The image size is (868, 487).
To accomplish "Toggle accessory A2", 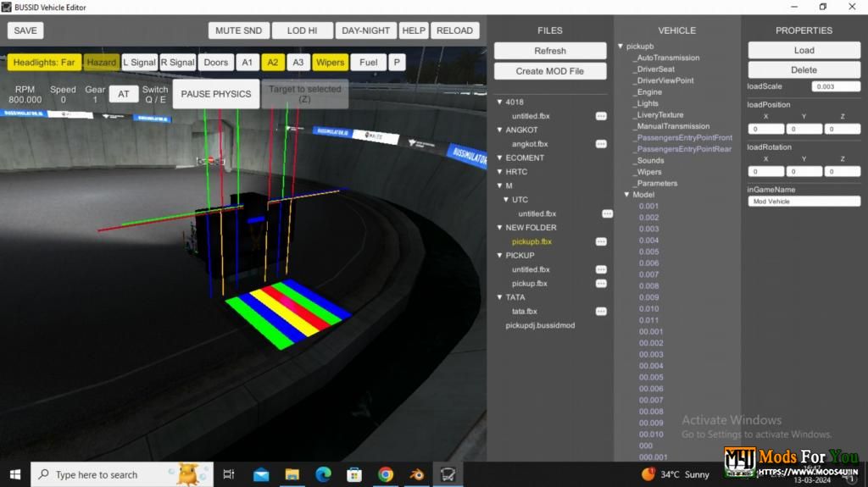I will (x=273, y=63).
